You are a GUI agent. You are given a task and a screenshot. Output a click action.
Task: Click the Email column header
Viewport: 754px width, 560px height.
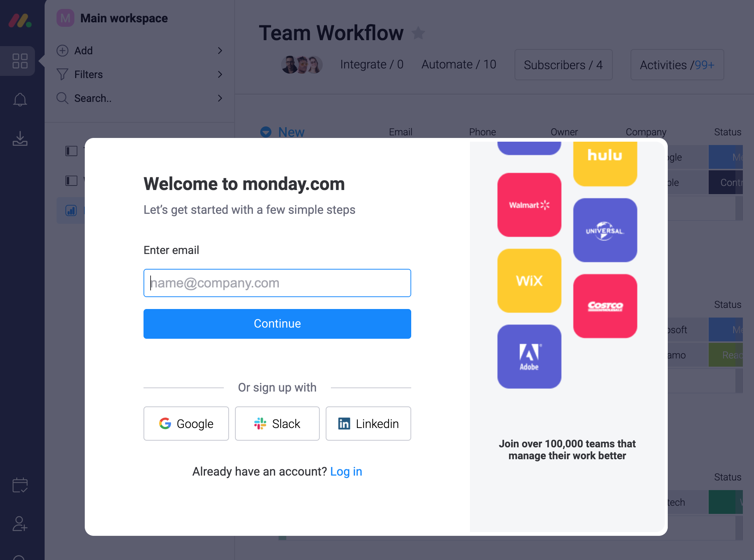[400, 132]
